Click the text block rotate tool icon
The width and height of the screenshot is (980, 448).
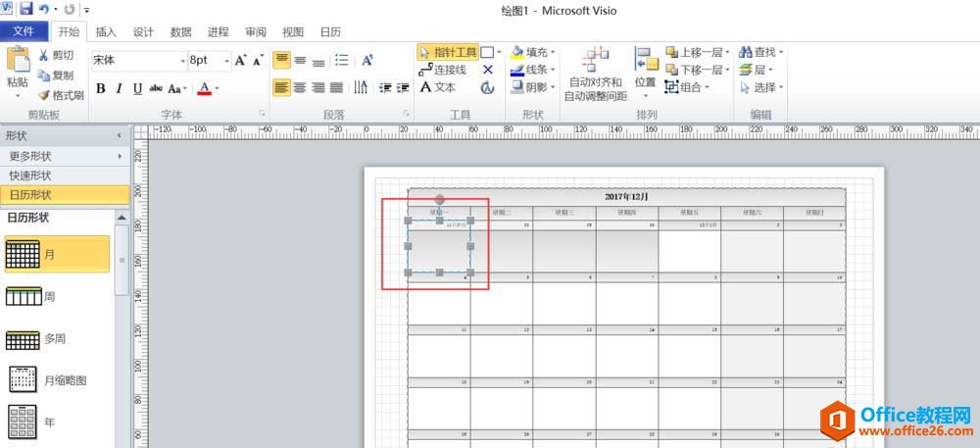[x=487, y=88]
